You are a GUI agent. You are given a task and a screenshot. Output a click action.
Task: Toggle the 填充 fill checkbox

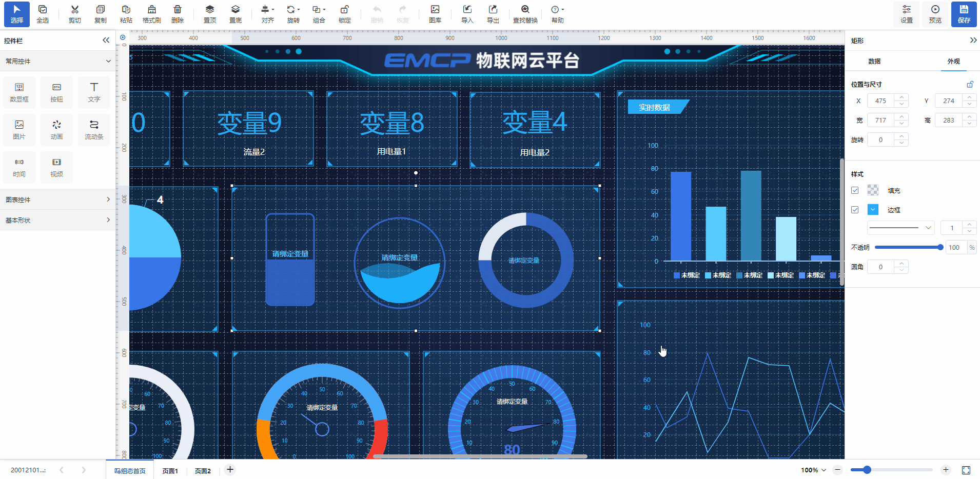(x=855, y=190)
